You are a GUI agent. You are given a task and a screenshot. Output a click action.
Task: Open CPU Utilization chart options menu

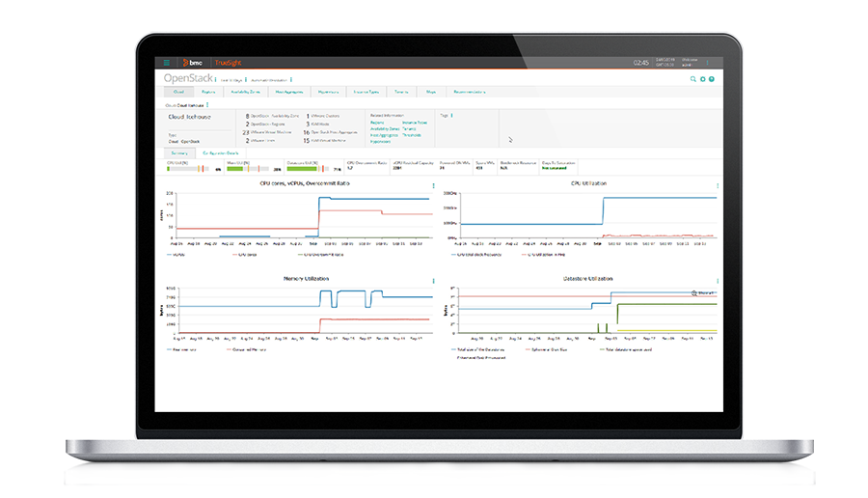click(x=718, y=184)
